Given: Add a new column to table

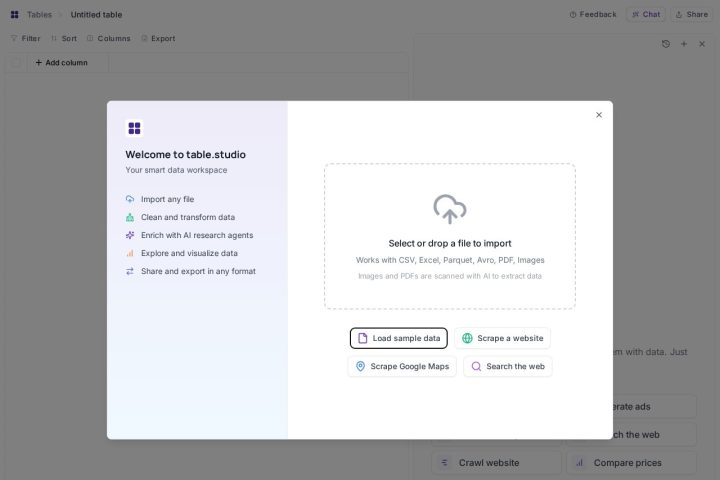Looking at the screenshot, I should [62, 62].
